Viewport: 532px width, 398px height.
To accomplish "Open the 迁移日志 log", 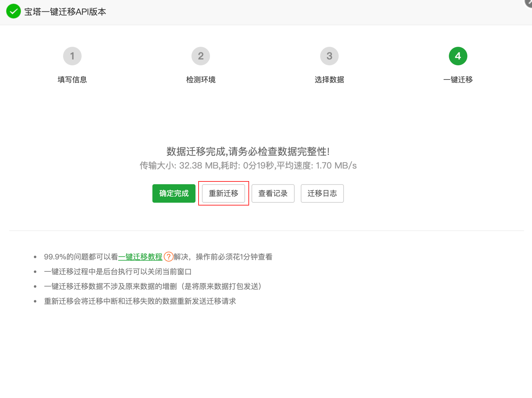I will (x=322, y=193).
